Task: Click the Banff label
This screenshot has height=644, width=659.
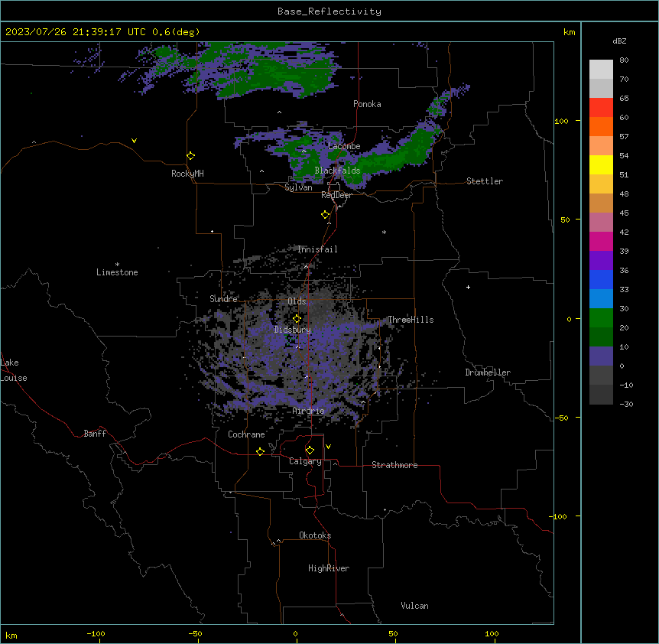Action: pyautogui.click(x=95, y=434)
